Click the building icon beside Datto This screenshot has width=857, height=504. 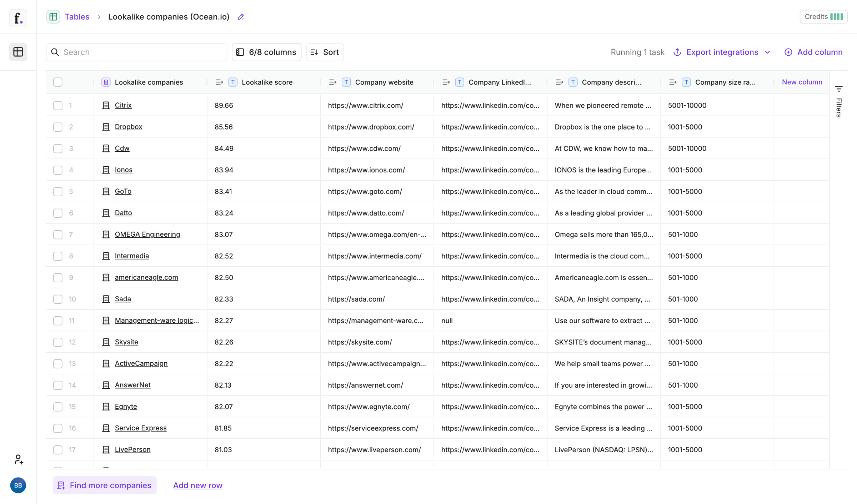[x=106, y=213]
